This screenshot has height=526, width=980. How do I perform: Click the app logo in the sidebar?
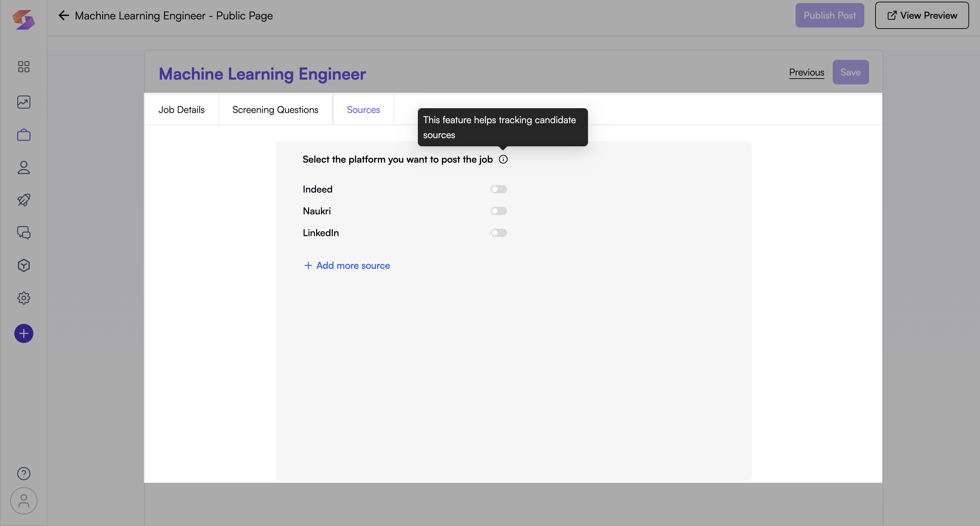tap(23, 19)
